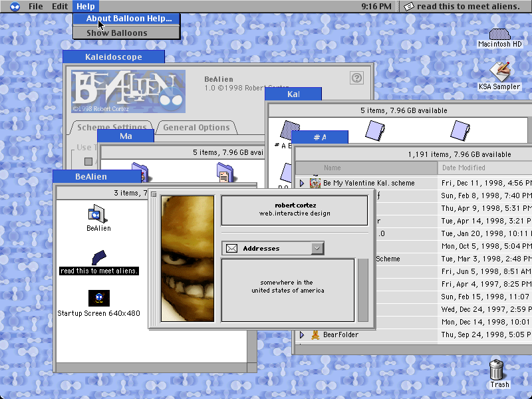532x399 pixels.
Task: Select the left folder icon in Ma window
Action: click(140, 172)
